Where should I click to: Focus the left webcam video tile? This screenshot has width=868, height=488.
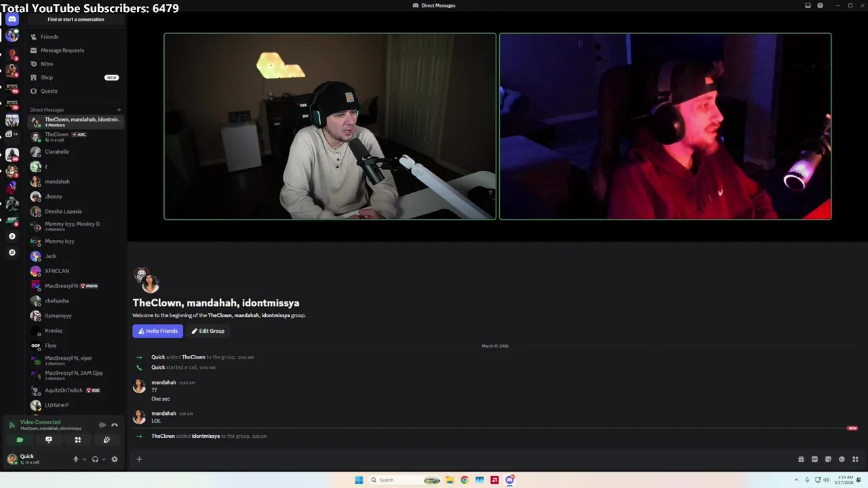[330, 126]
